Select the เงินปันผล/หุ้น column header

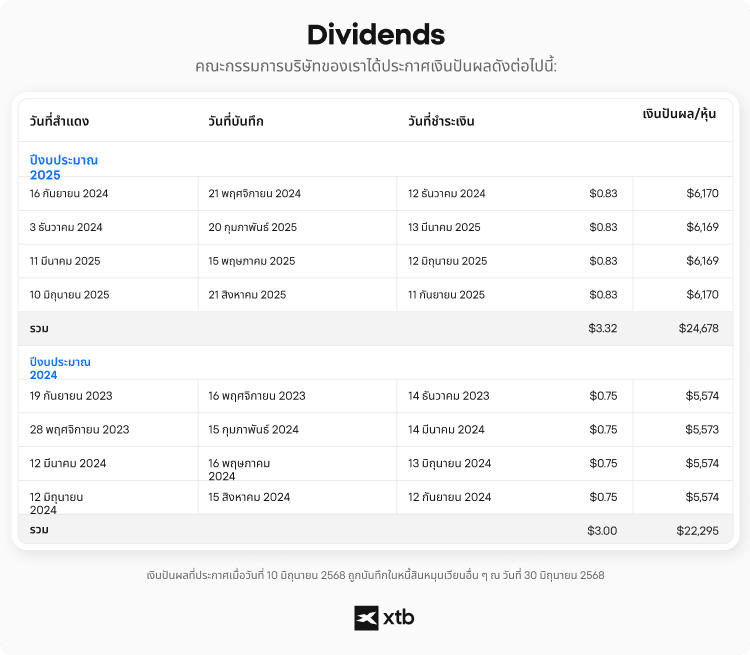(x=679, y=114)
